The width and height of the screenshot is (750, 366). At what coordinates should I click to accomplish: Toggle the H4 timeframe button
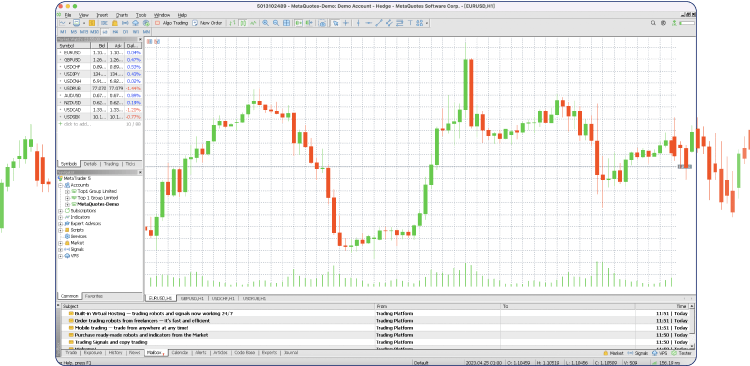coord(115,31)
